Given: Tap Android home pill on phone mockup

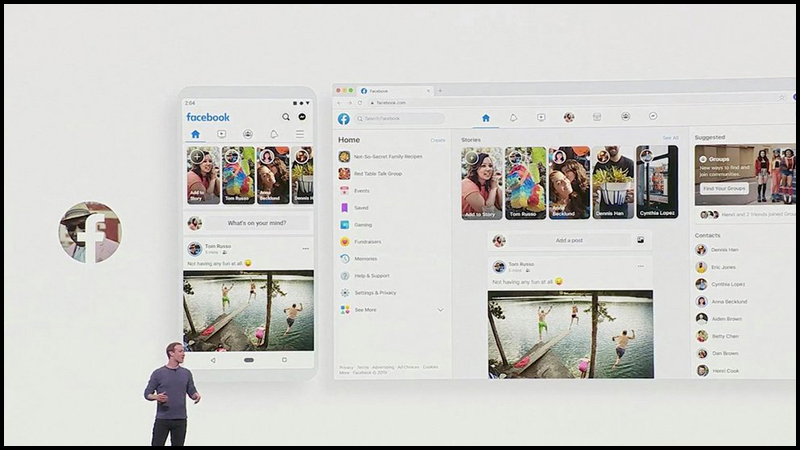Looking at the screenshot, I should click(x=248, y=360).
